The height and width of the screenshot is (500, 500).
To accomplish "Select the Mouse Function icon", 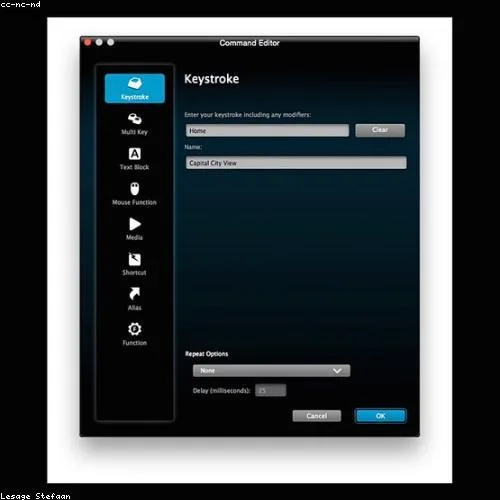I will 135,189.
